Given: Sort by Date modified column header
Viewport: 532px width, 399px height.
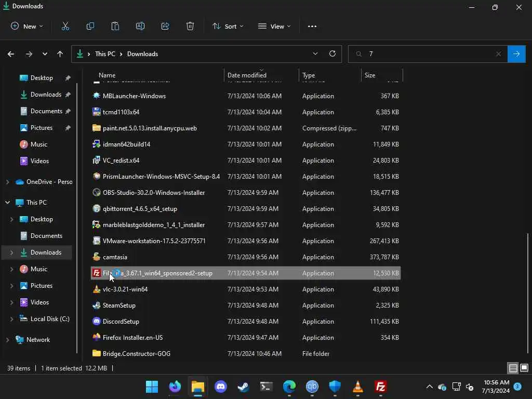Looking at the screenshot, I should pos(261,75).
